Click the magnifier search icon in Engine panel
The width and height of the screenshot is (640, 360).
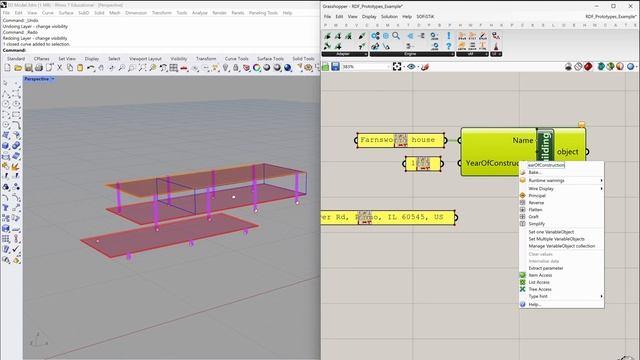(x=396, y=36)
